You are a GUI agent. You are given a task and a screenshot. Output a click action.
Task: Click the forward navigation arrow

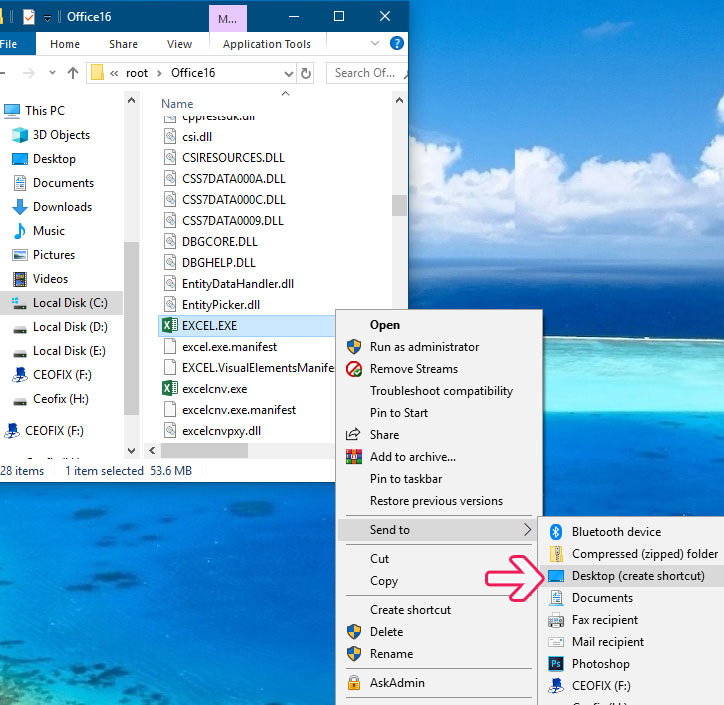pos(29,73)
